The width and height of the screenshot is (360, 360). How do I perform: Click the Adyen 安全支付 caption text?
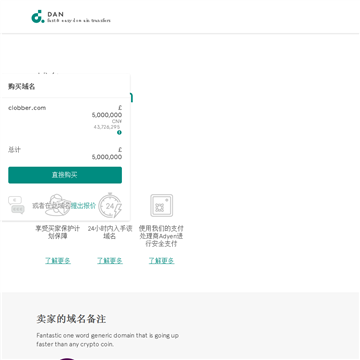(161, 236)
